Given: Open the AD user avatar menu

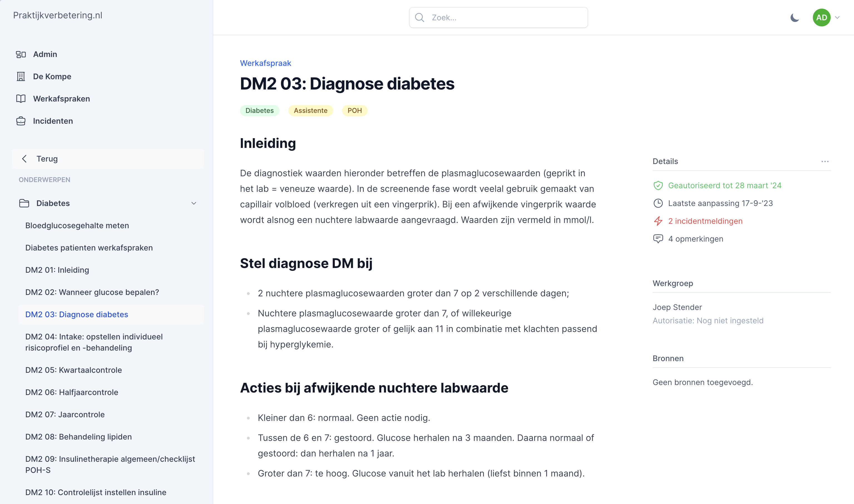Looking at the screenshot, I should (821, 18).
